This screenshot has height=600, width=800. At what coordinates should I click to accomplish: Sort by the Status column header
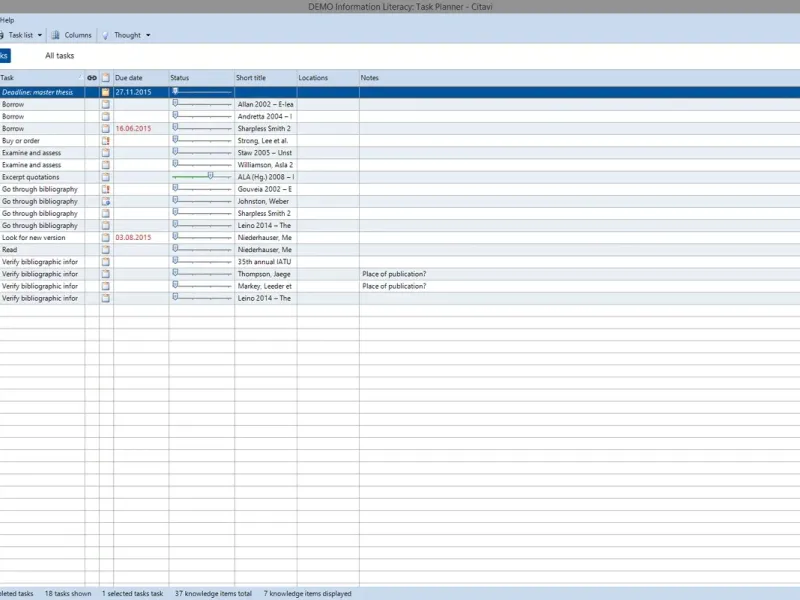202,78
